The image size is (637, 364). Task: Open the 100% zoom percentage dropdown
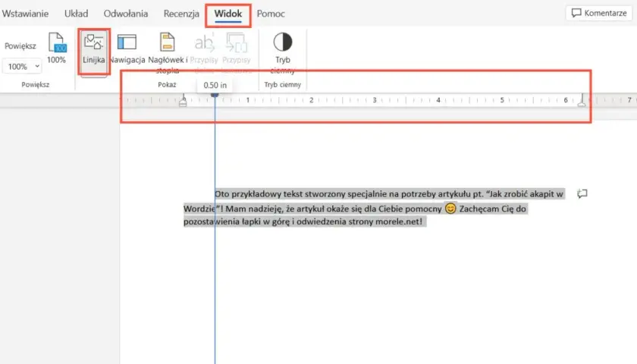(22, 66)
